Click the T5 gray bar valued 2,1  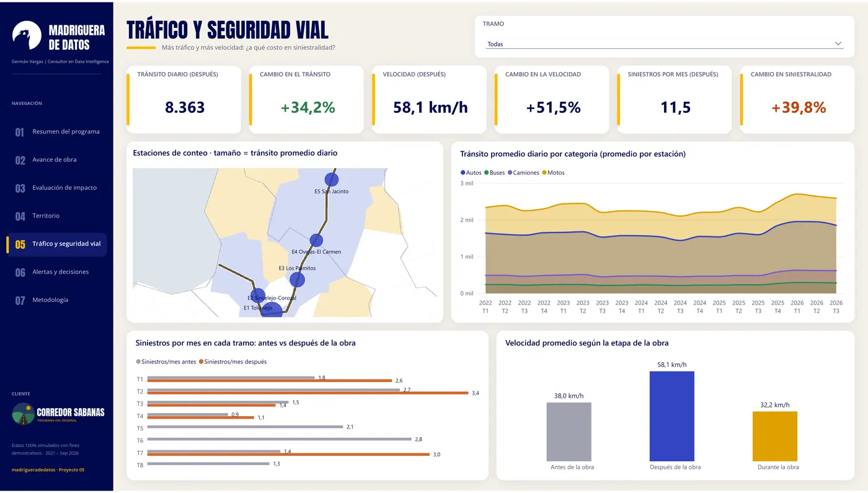click(245, 427)
